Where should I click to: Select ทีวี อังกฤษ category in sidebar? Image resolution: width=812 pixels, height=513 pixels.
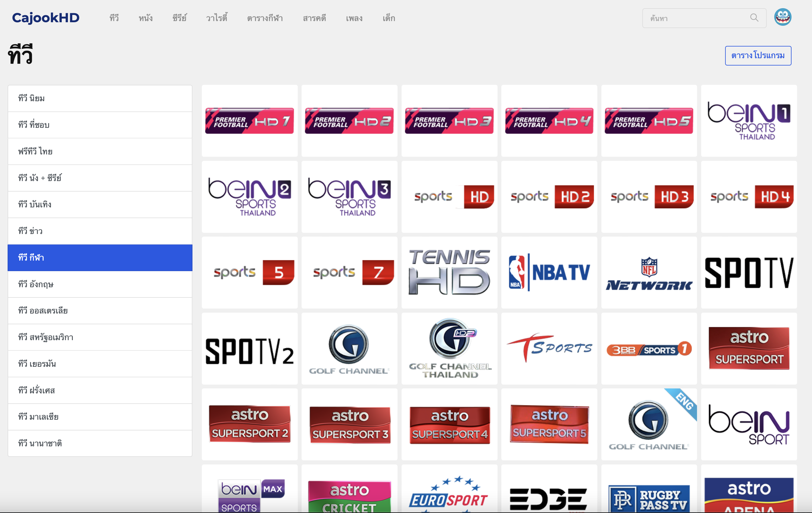[x=100, y=284]
